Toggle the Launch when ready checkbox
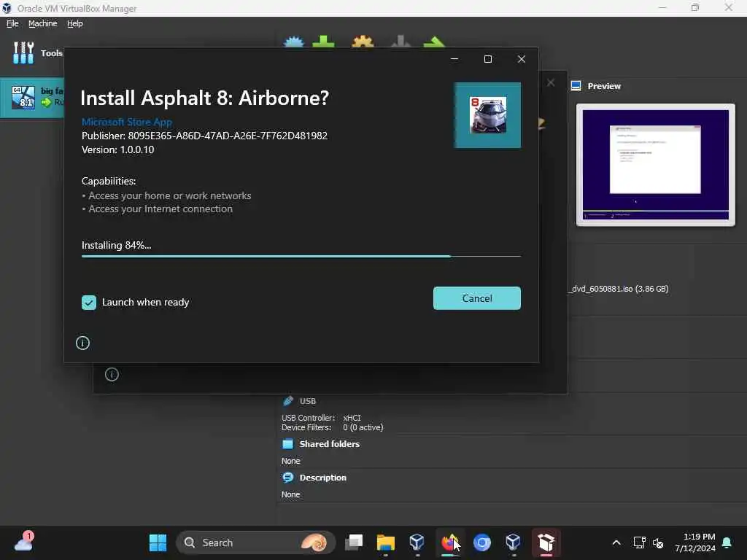The height and width of the screenshot is (560, 747). (88, 303)
